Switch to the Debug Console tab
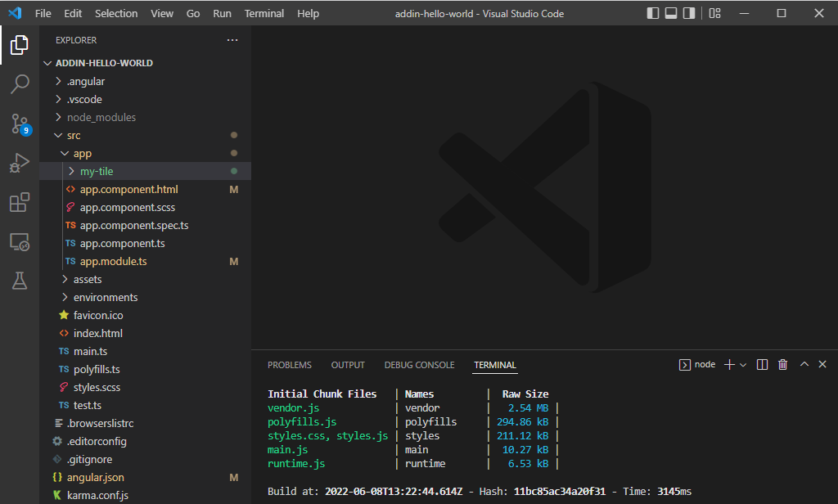The height and width of the screenshot is (504, 838). 420,365
